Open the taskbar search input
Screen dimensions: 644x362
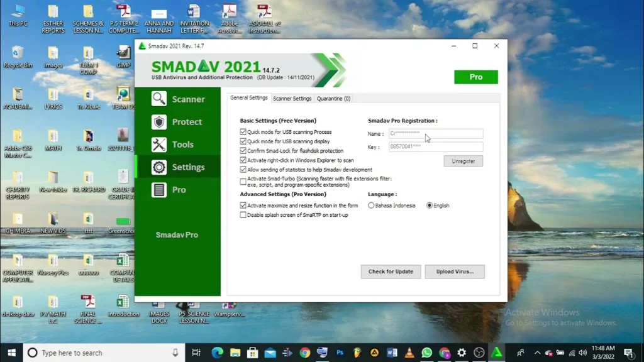click(94, 353)
